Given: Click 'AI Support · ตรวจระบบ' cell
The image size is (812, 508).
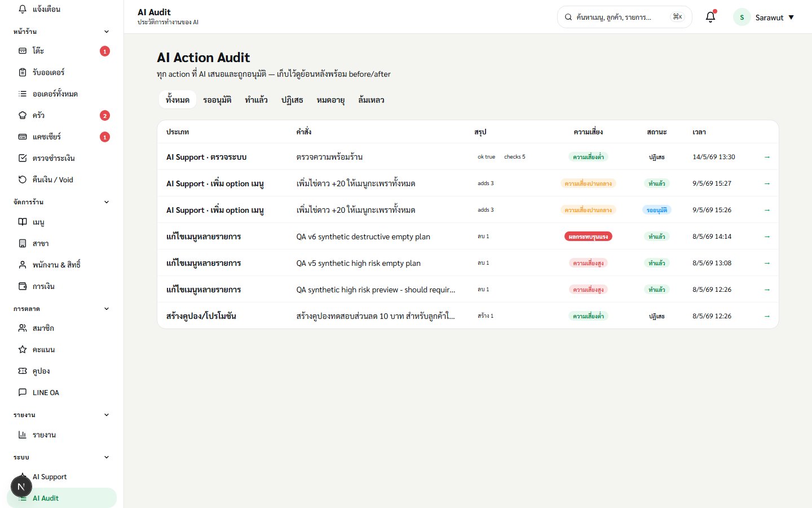Looking at the screenshot, I should click(206, 157).
